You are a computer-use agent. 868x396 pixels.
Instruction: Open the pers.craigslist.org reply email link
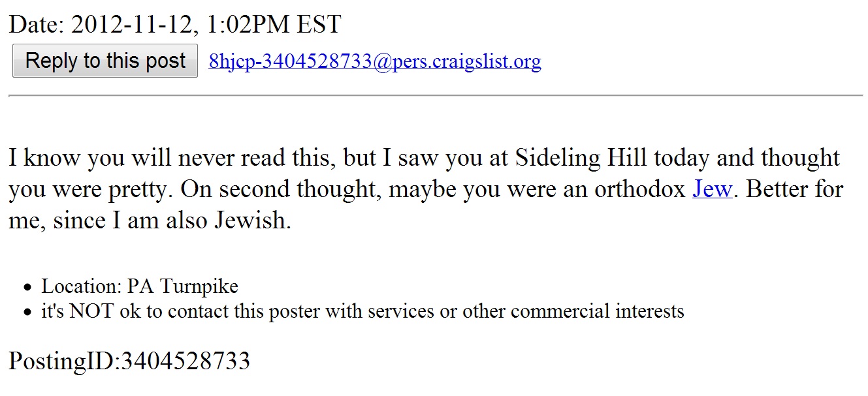(x=375, y=62)
